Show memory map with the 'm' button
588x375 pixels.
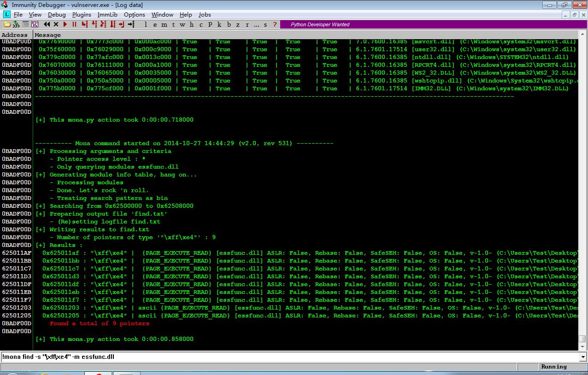(x=164, y=24)
